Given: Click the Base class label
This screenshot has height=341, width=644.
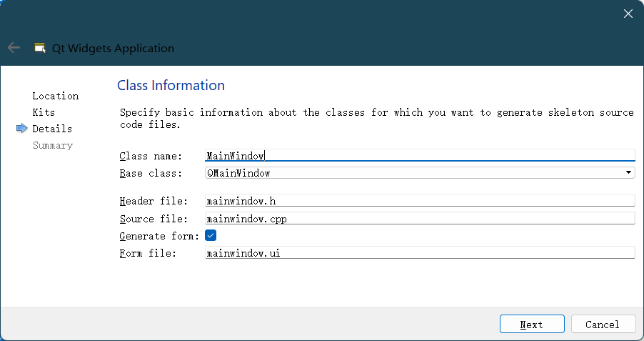Looking at the screenshot, I should 151,173.
